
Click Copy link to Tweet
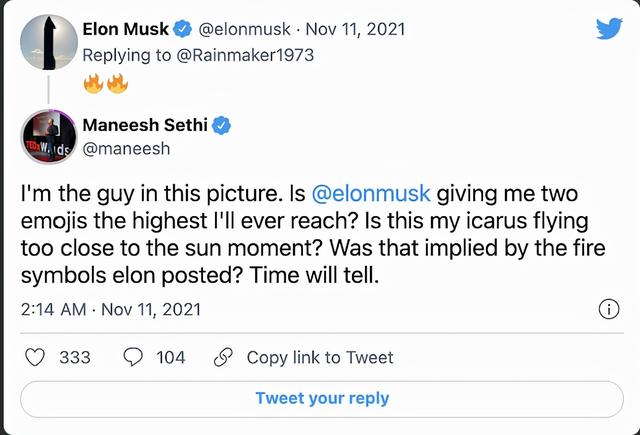coord(319,357)
